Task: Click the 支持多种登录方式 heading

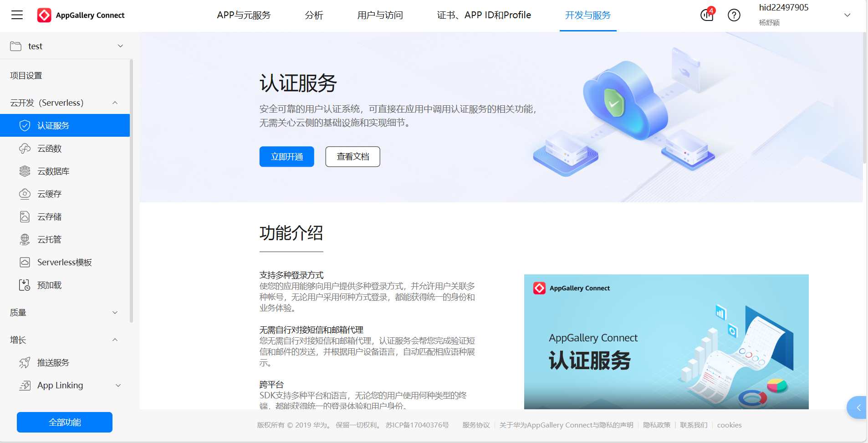Action: pyautogui.click(x=291, y=275)
